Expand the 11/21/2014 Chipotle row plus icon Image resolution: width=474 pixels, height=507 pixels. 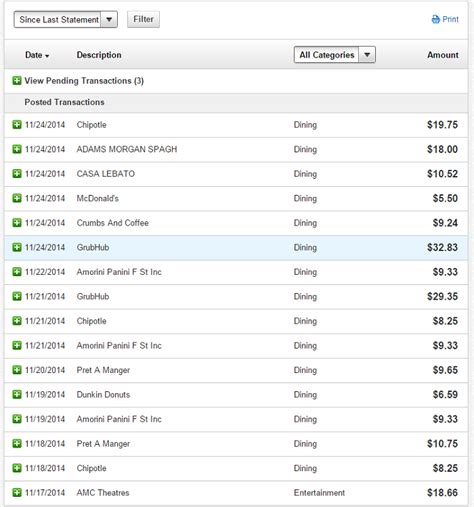17,321
